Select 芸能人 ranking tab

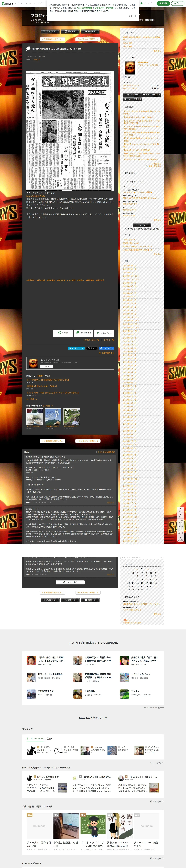(x=50, y=739)
